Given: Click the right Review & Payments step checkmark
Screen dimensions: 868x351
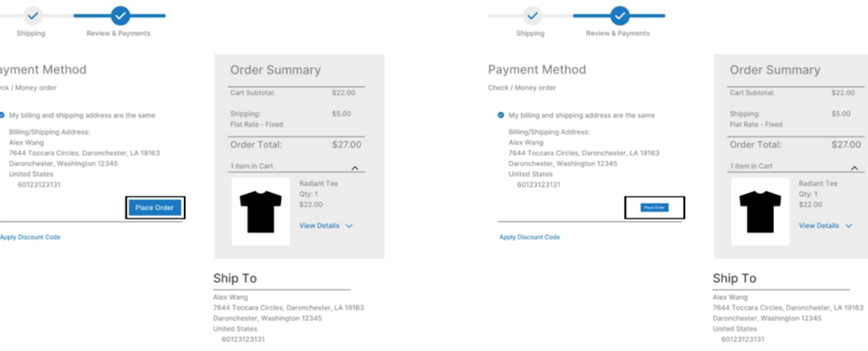Looking at the screenshot, I should pos(620,15).
